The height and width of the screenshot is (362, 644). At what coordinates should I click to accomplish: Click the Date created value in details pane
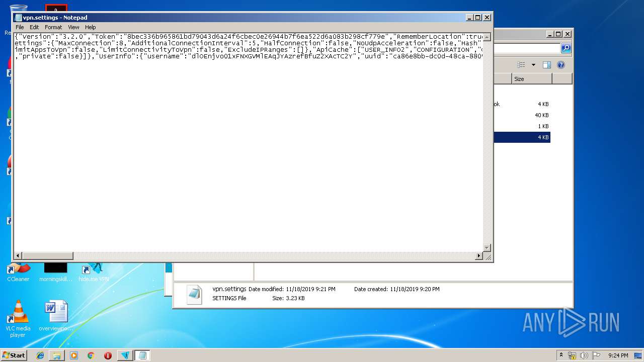tap(415, 289)
